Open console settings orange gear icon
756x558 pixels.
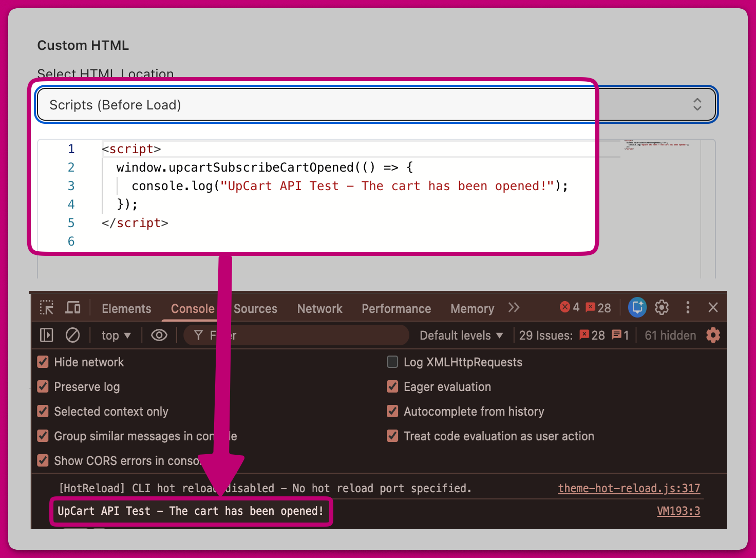[713, 335]
